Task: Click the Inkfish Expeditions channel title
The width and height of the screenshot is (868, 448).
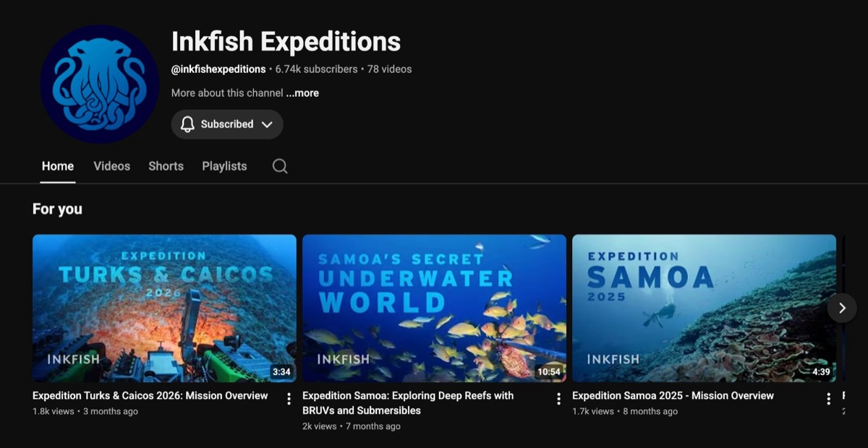Action: [286, 41]
